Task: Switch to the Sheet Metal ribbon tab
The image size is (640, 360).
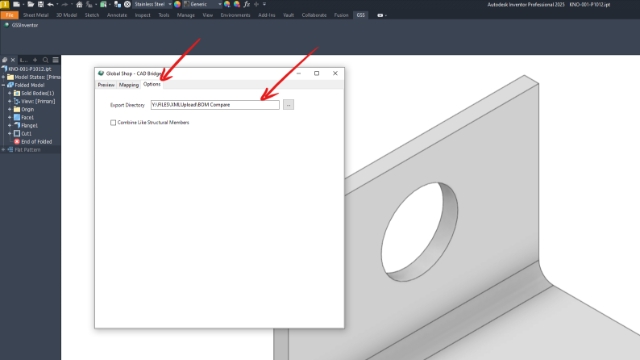Action: coord(36,15)
